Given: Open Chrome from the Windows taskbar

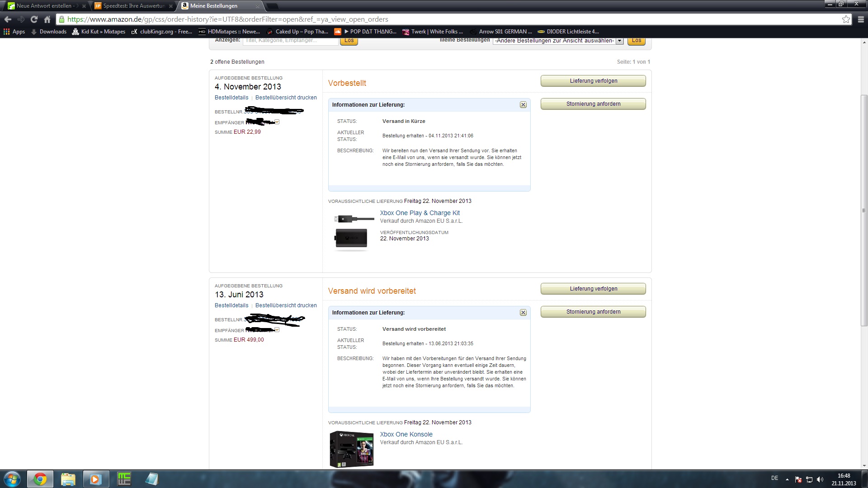Looking at the screenshot, I should [x=40, y=479].
